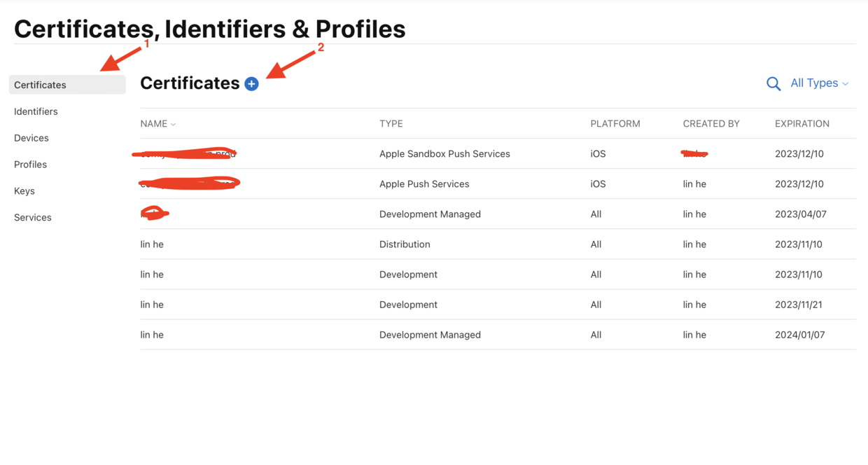
Task: Click the PLATFORM column header
Action: pyautogui.click(x=615, y=124)
